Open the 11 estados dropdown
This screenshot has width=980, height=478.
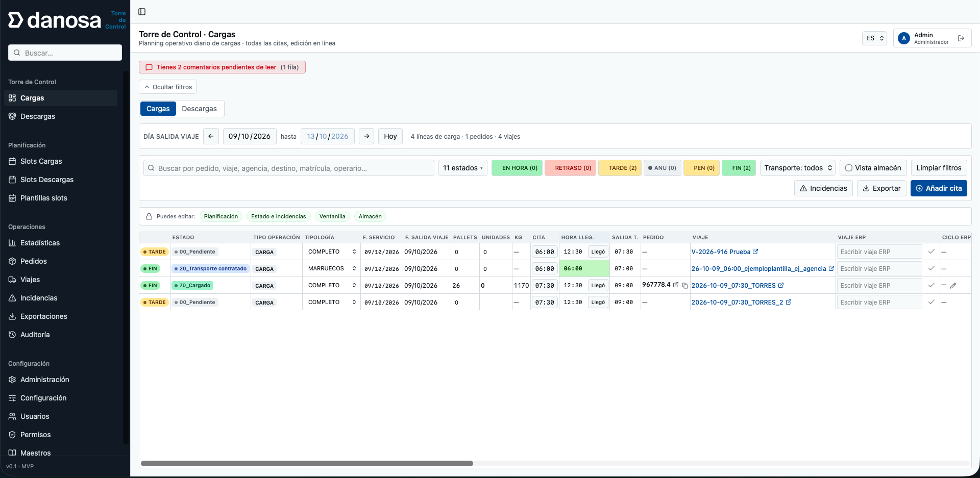coord(462,168)
